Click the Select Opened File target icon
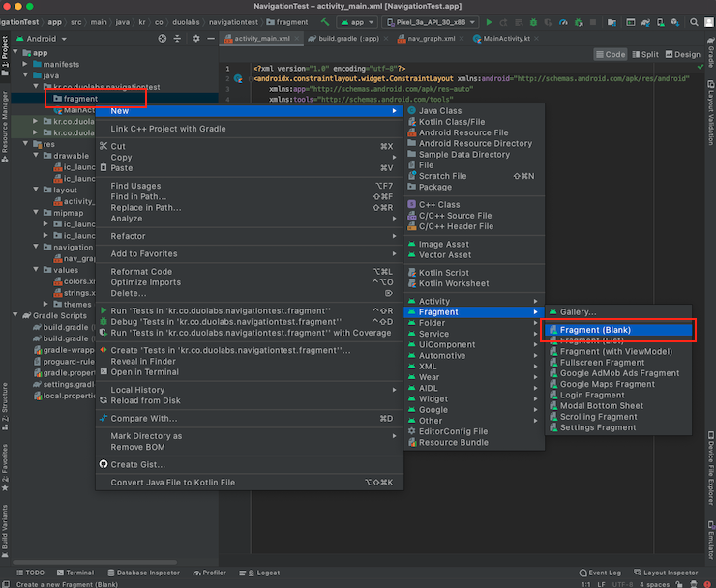The height and width of the screenshot is (588, 716). [163, 39]
